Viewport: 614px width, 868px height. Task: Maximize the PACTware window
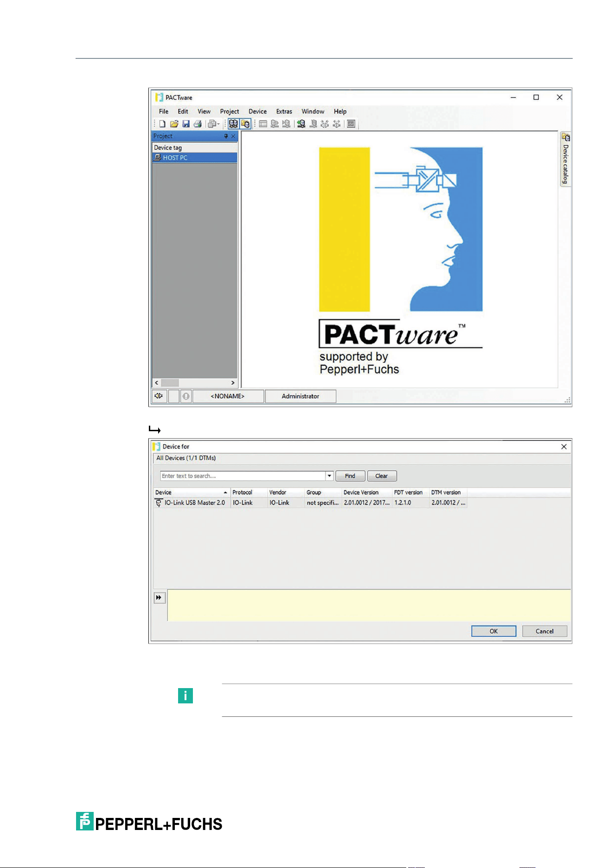pyautogui.click(x=536, y=97)
